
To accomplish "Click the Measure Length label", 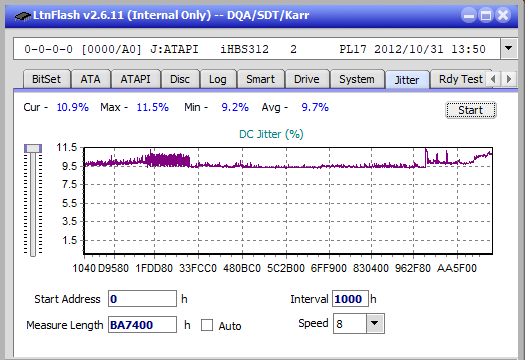I will coord(65,325).
